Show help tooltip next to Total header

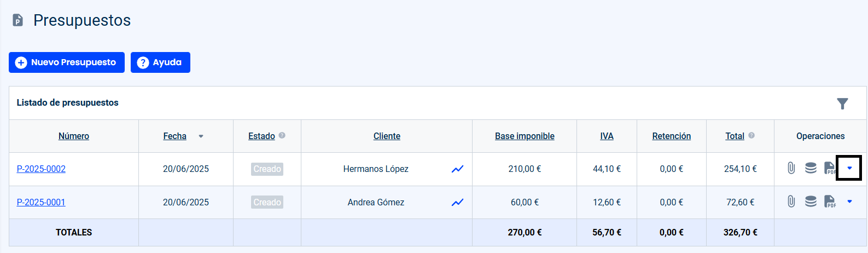[x=752, y=135]
